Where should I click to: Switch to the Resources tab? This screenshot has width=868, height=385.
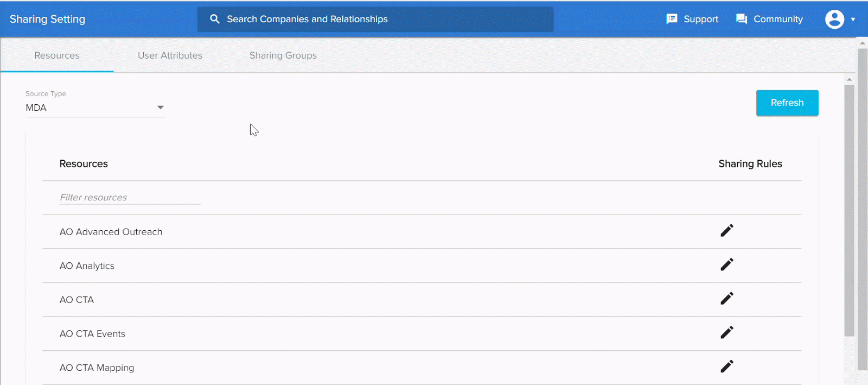pos(57,55)
